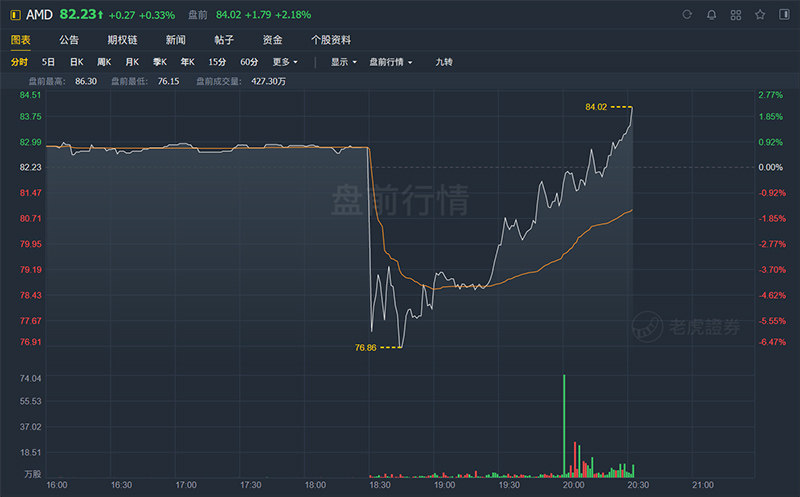Click the -6.47% percent axis label

(x=772, y=342)
